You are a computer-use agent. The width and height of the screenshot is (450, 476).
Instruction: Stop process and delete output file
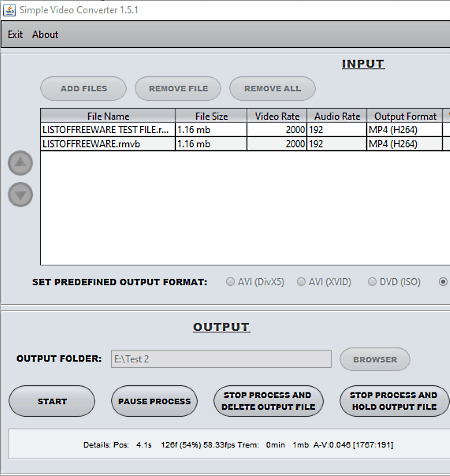point(268,401)
